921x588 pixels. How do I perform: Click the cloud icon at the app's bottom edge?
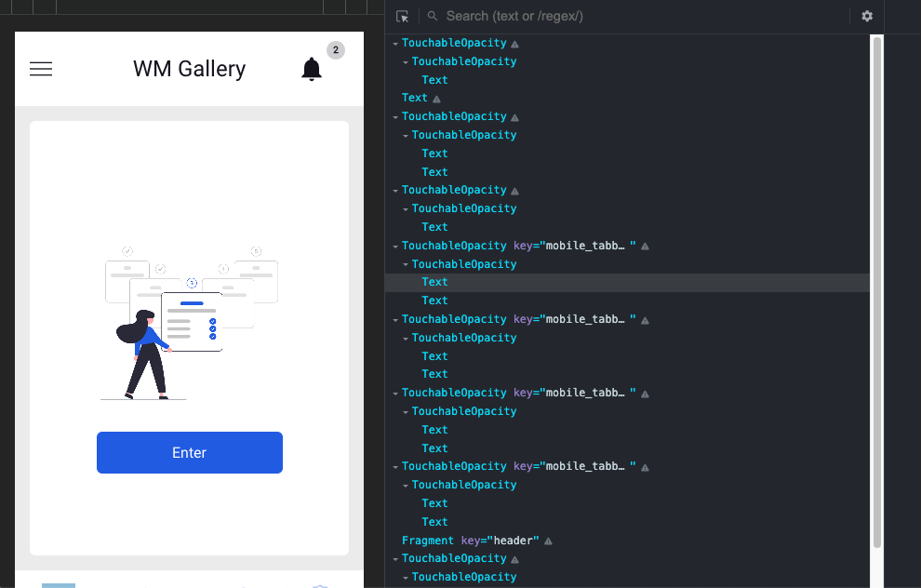[x=320, y=585]
